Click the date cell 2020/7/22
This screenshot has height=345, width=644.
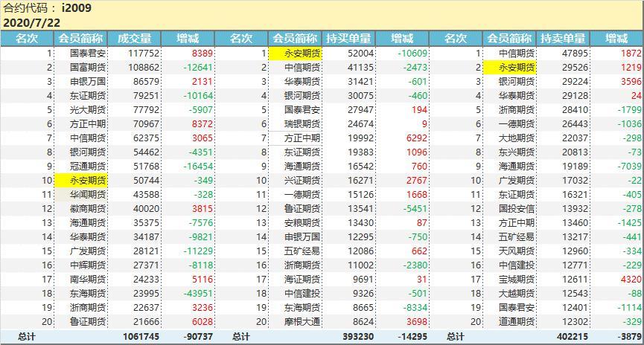click(x=31, y=22)
